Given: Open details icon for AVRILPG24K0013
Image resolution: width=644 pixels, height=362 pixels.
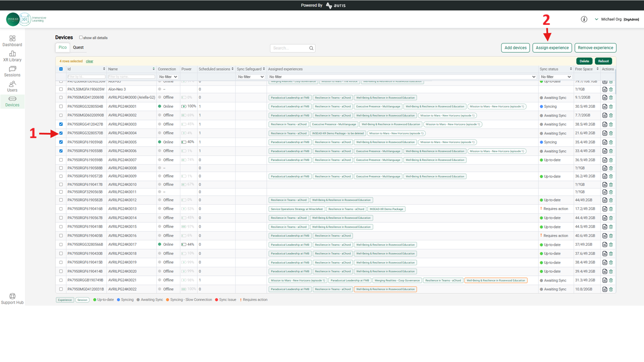Looking at the screenshot, I should [x=604, y=209].
